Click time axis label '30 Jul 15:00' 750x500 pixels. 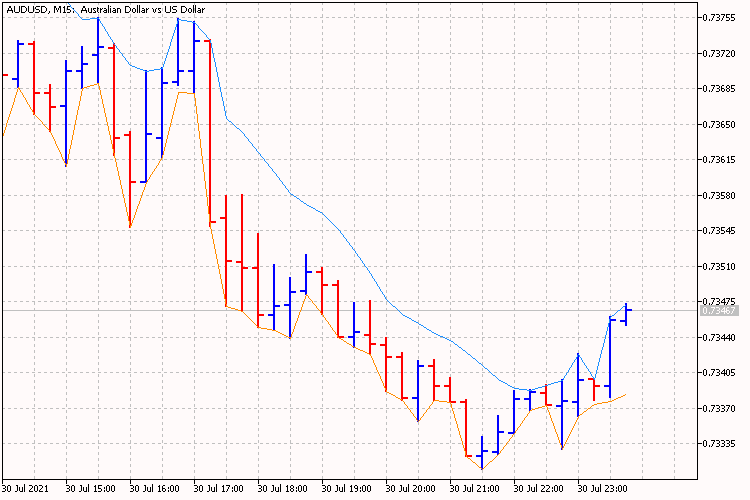point(90,489)
